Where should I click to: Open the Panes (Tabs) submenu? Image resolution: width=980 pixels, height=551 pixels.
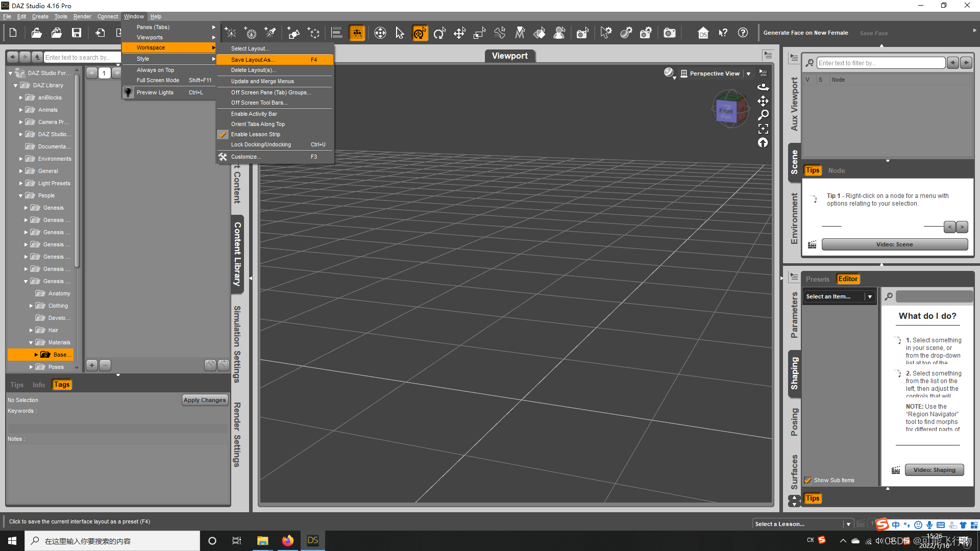pyautogui.click(x=169, y=27)
